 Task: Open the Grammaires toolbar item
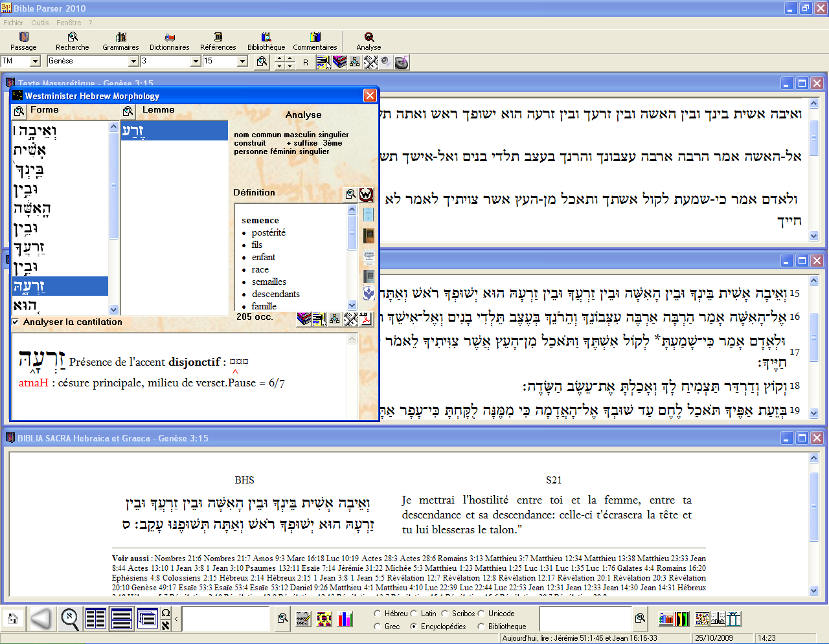click(x=120, y=41)
